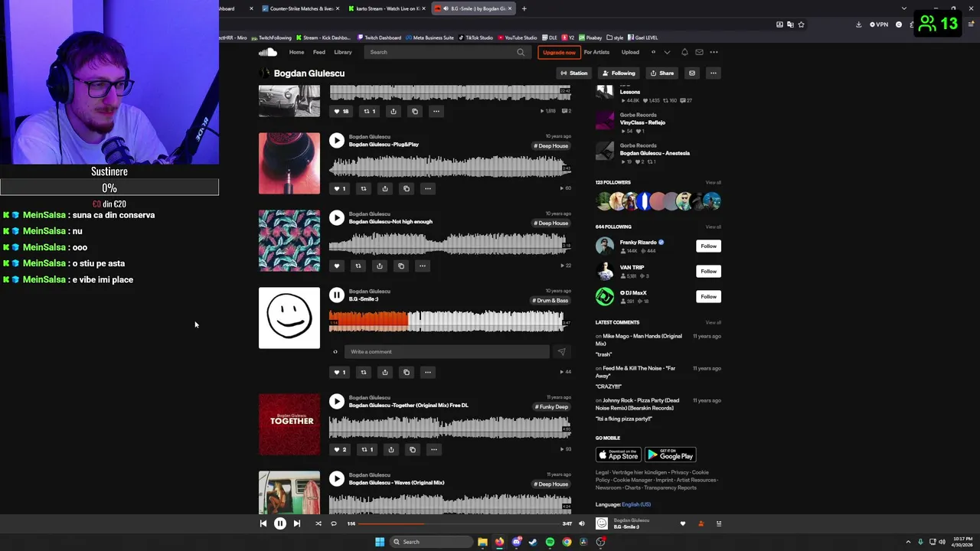Like the B.G -Smile :) track

[x=340, y=372]
